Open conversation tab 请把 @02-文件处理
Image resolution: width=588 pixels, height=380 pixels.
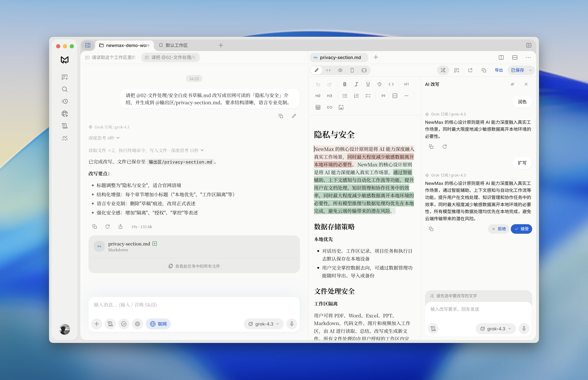pyautogui.click(x=170, y=57)
